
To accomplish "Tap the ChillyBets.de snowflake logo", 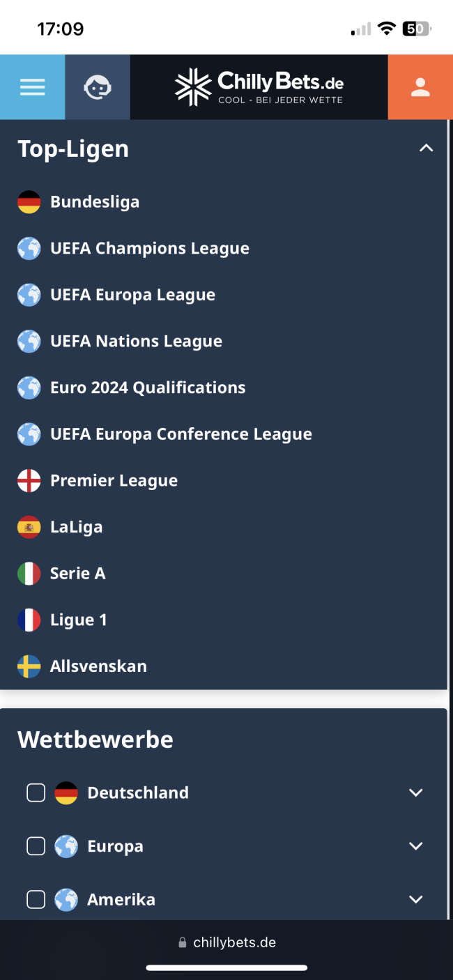I will coord(192,87).
